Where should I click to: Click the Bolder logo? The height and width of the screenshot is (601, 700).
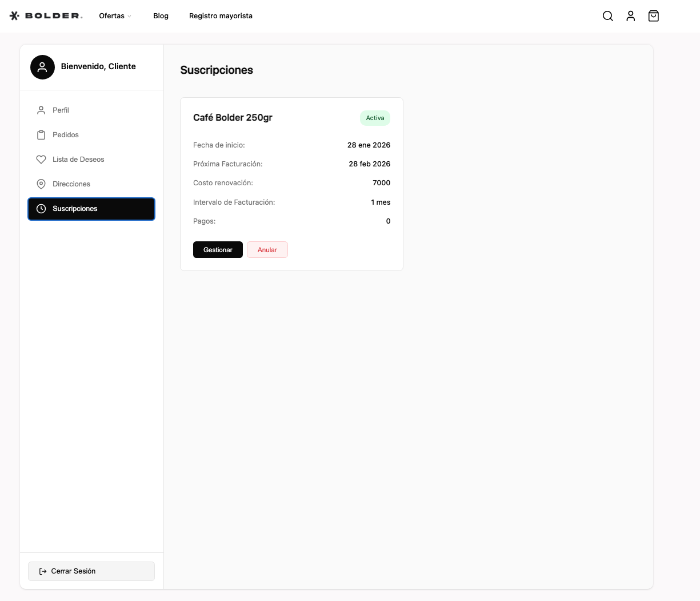tap(46, 16)
